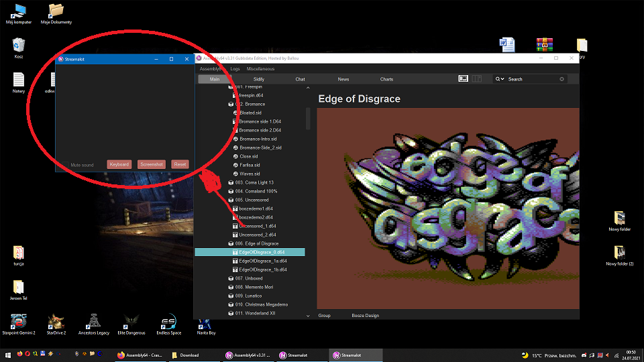Open the Windows Start button

[x=8, y=355]
